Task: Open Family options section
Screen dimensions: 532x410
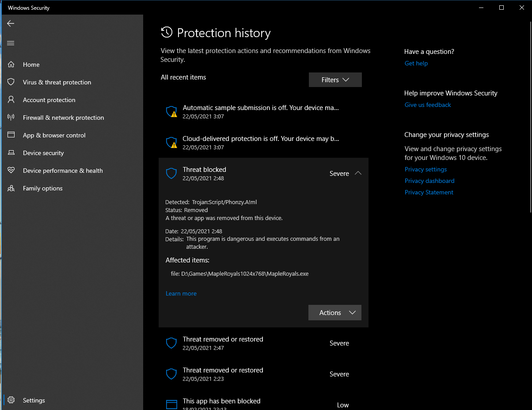Action: coord(42,188)
